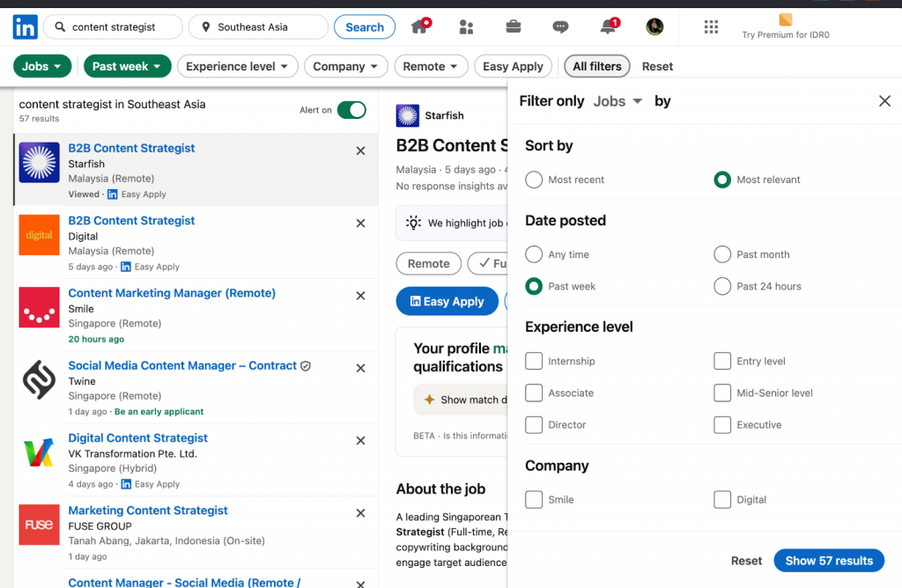Expand the Company filter dropdown
902x588 pixels.
coord(345,66)
